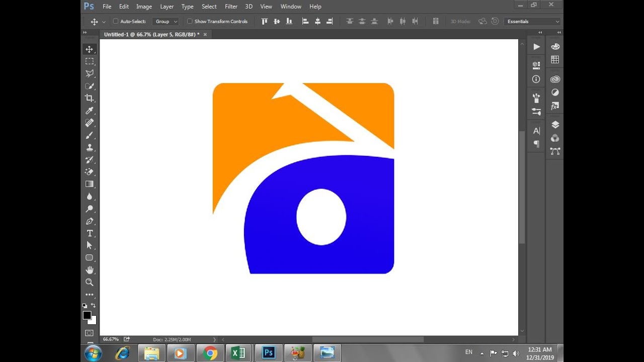Open the Window menu
Image resolution: width=644 pixels, height=362 pixels.
point(291,7)
